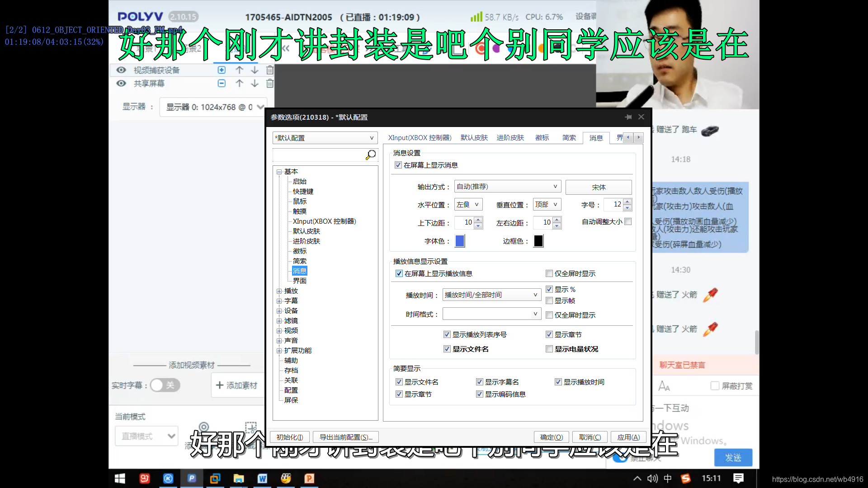The width and height of the screenshot is (868, 488).
Task: Uncheck 在屏幕上显示消息 checkbox
Action: [x=398, y=165]
